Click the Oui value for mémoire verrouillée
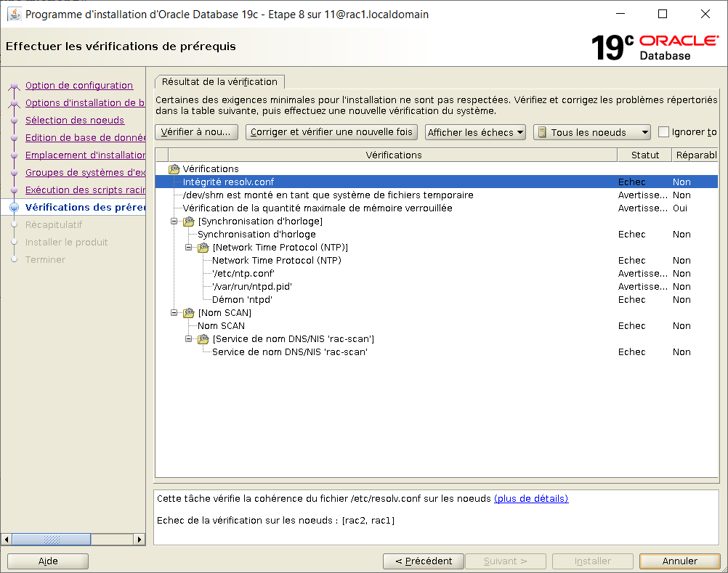The image size is (728, 573). (x=680, y=208)
